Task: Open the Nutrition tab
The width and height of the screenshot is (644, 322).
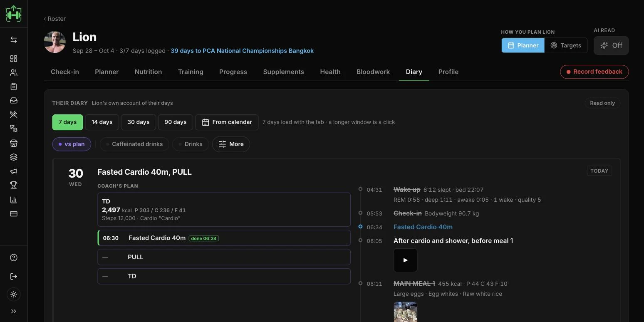Action: tap(148, 72)
